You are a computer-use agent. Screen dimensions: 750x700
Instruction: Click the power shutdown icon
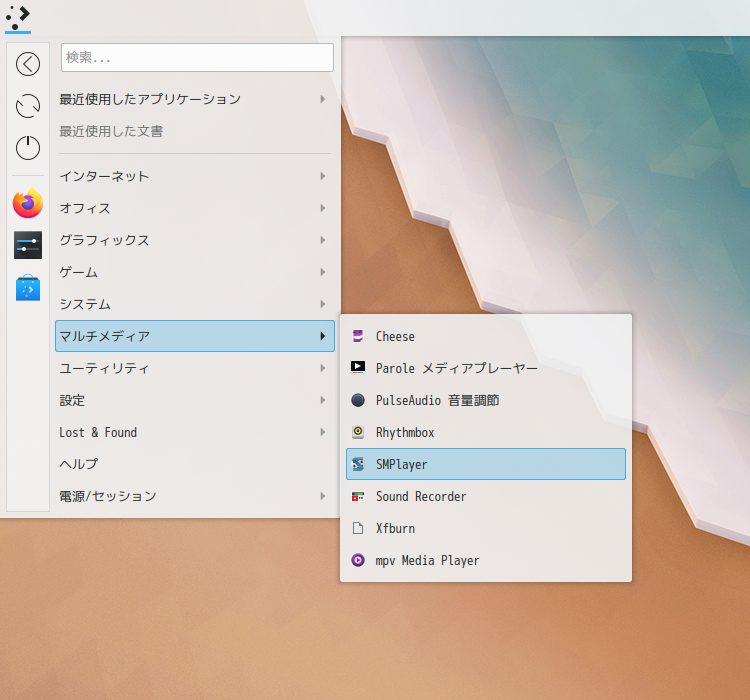[28, 147]
